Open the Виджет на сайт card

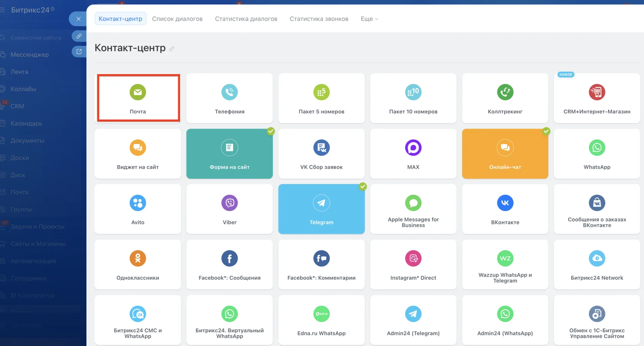tap(138, 154)
